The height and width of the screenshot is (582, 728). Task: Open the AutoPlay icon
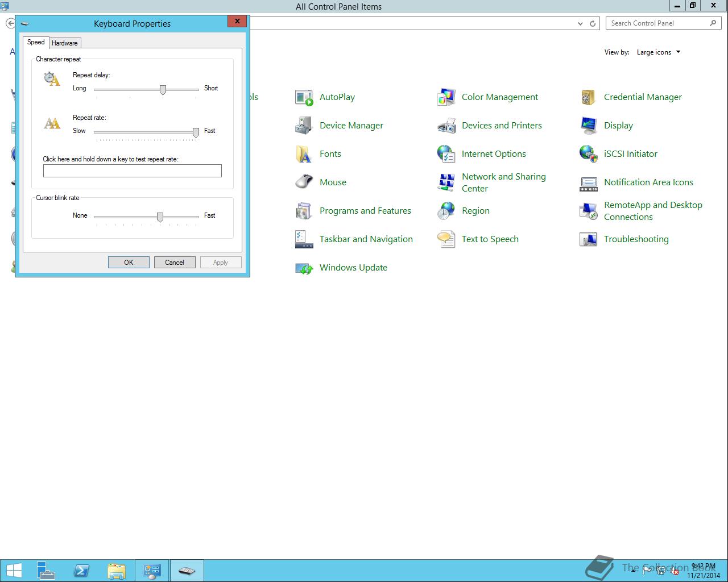(x=304, y=97)
